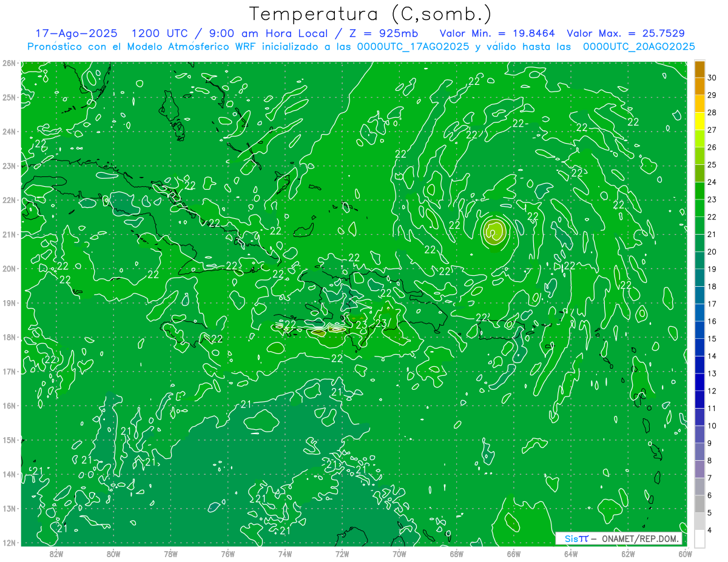Click the "16N" latitude axis label
This screenshot has height=562, width=728.
pos(9,406)
